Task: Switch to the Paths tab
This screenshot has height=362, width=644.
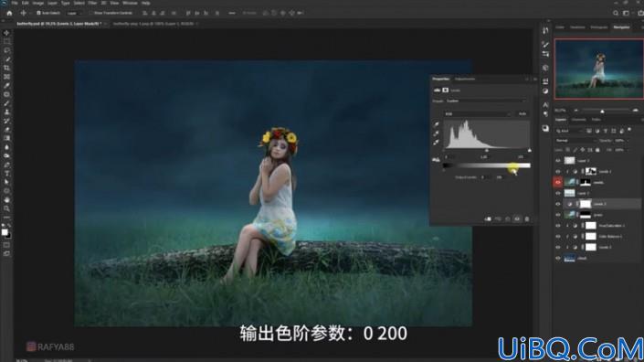Action: pyautogui.click(x=596, y=120)
